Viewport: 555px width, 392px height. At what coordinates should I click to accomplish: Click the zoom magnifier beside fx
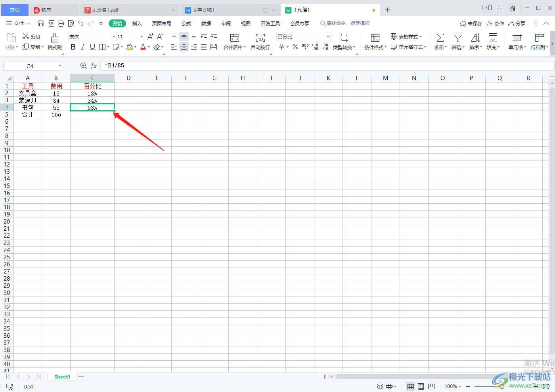pos(83,66)
